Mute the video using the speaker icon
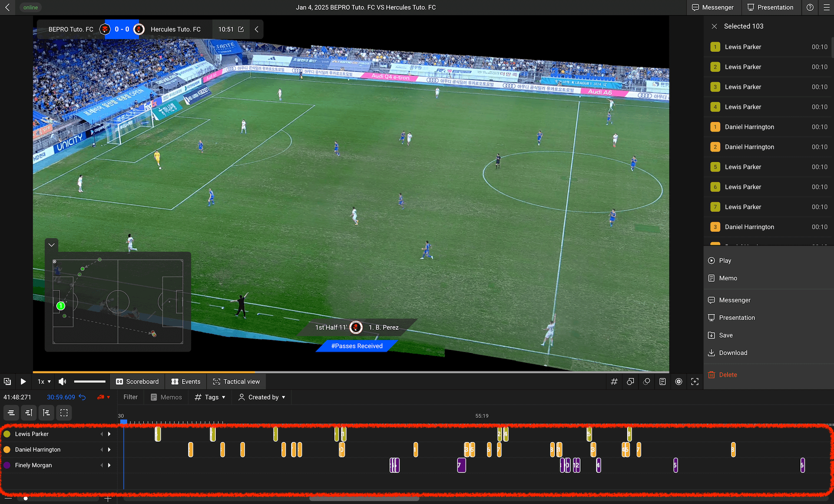 (x=63, y=382)
